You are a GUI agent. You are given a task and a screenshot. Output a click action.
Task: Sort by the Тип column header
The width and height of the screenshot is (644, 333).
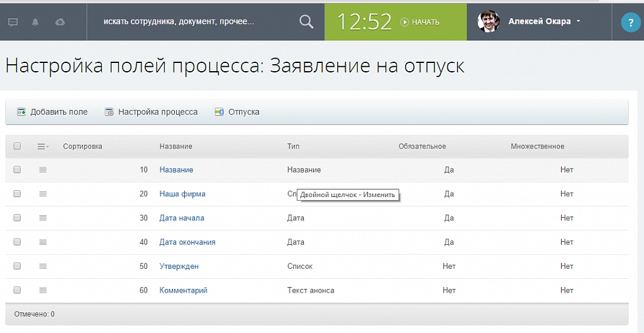tap(293, 146)
